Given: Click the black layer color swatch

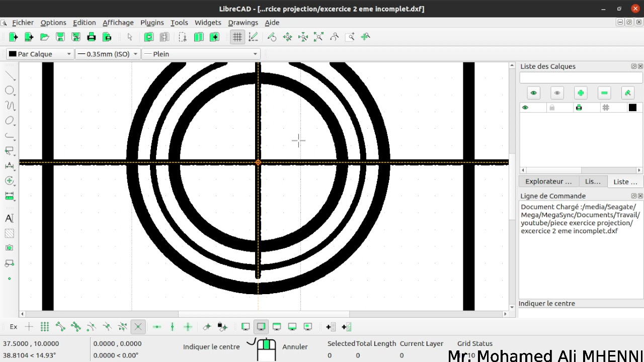Looking at the screenshot, I should click(632, 108).
